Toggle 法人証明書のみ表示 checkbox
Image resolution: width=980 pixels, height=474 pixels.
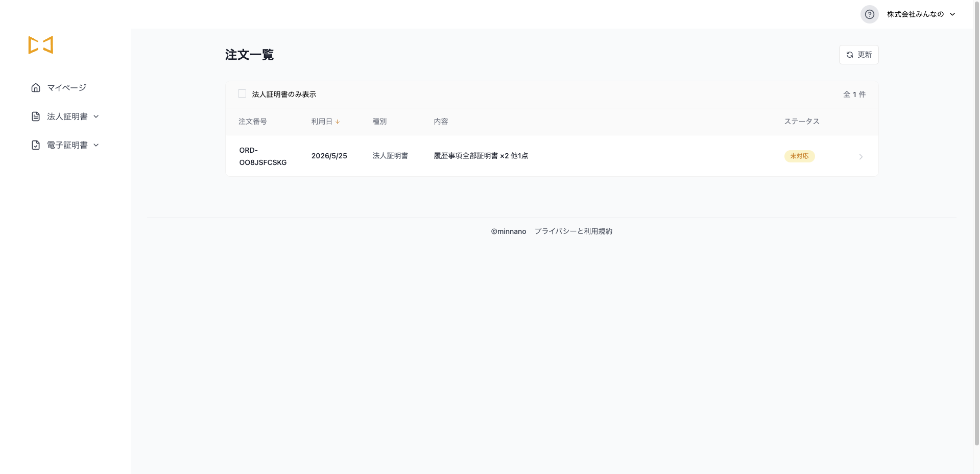click(x=242, y=93)
